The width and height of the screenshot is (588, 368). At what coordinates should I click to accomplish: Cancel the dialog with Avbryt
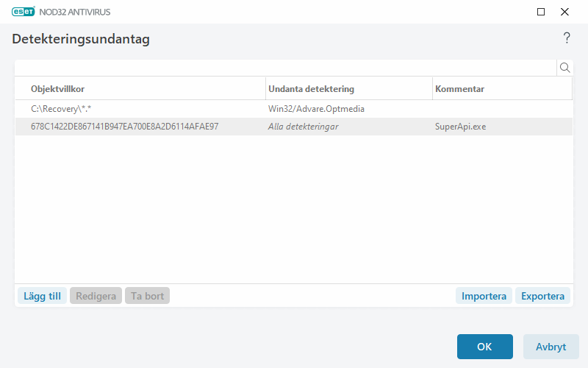(x=551, y=347)
